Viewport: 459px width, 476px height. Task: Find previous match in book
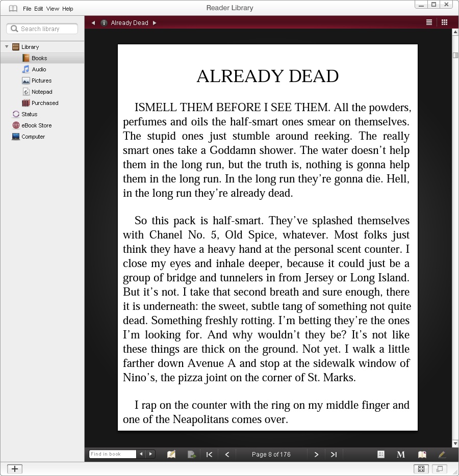pos(141,454)
